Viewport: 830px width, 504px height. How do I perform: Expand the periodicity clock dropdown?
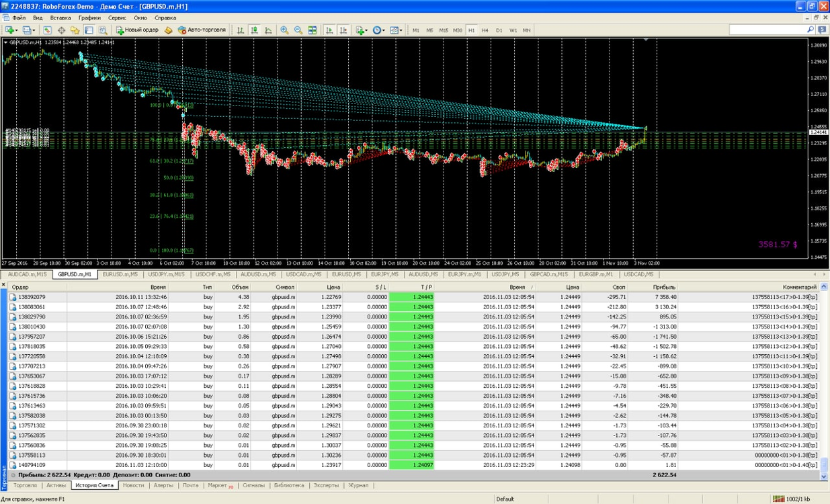[385, 30]
